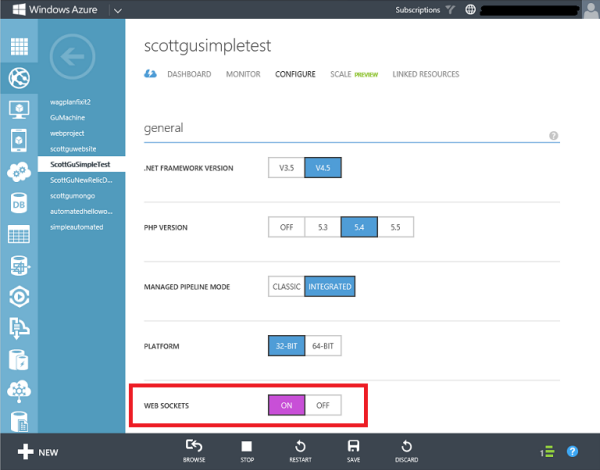Select 32-BIT platform
The image size is (600, 470).
pos(287,346)
